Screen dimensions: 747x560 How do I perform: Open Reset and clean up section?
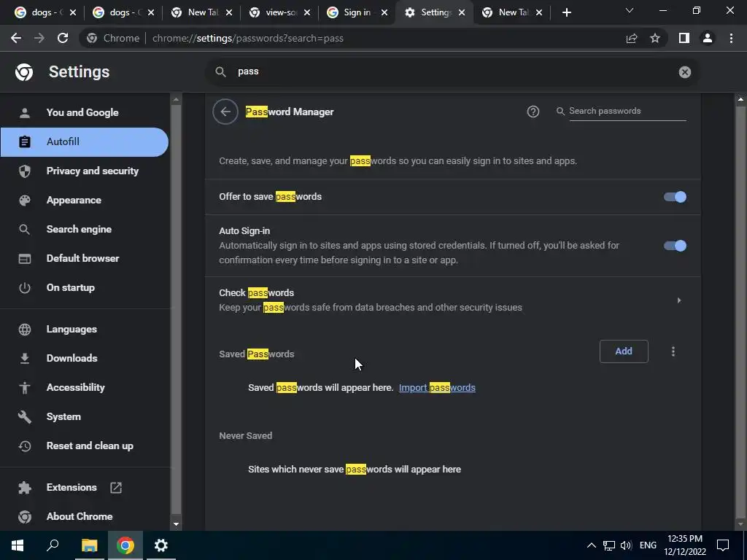coord(85,446)
